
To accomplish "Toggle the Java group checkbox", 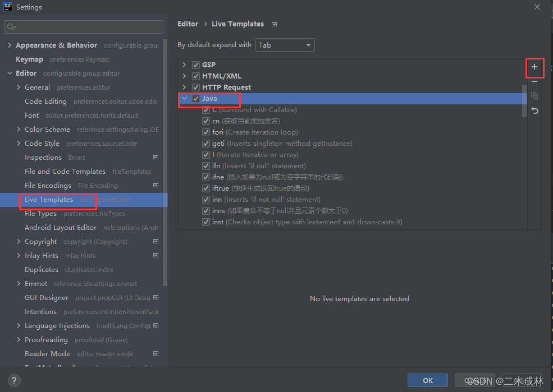I will (x=196, y=99).
